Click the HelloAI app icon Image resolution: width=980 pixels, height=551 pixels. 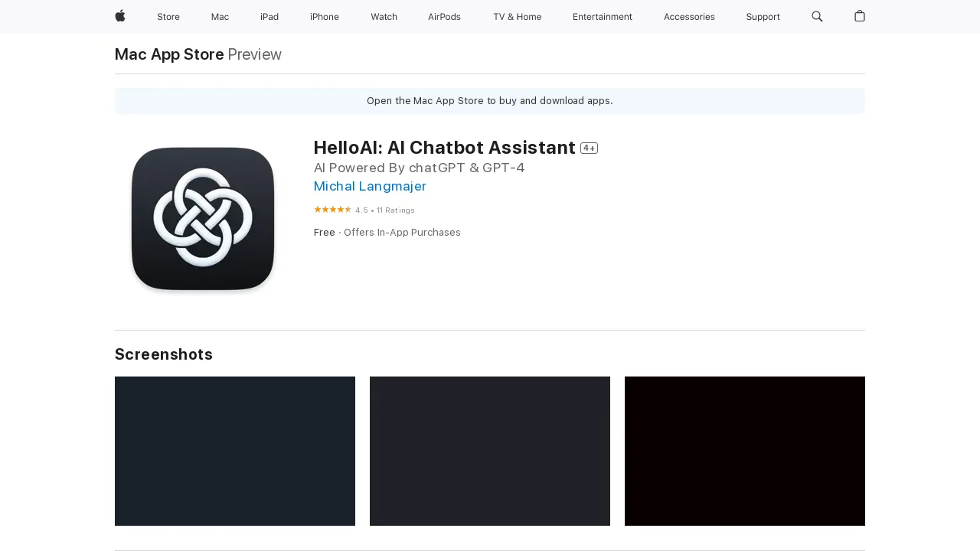[203, 219]
